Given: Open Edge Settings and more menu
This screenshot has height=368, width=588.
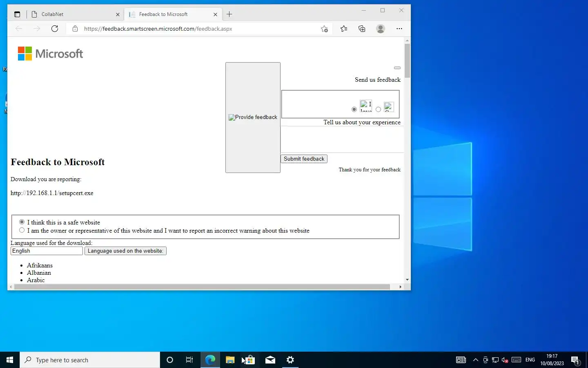Looking at the screenshot, I should pyautogui.click(x=399, y=29).
